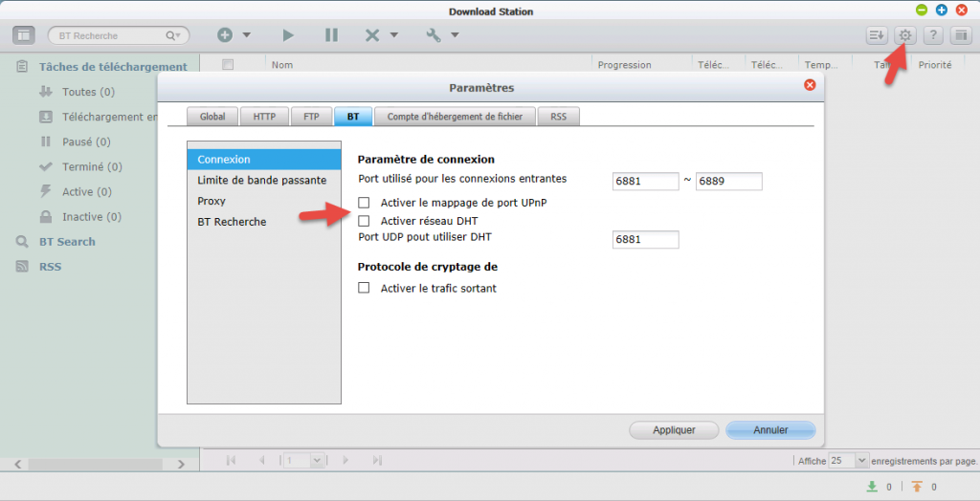
Task: Open the RSS settings tab
Action: point(558,117)
